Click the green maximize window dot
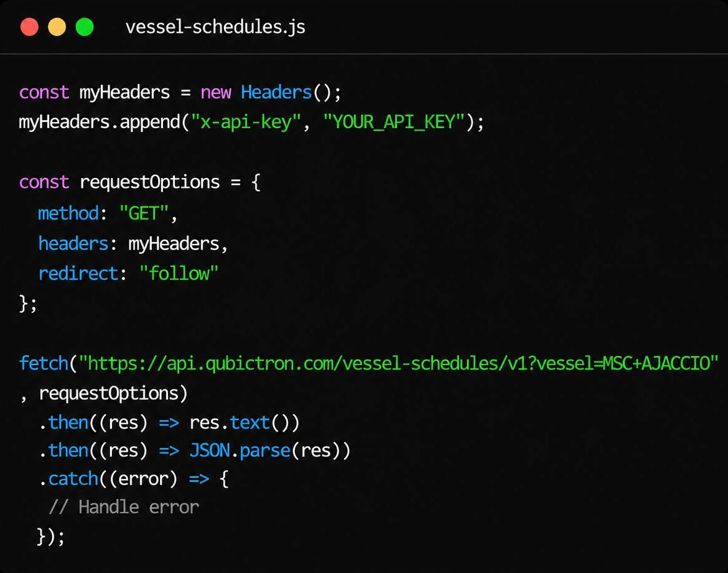The image size is (728, 573). (x=85, y=27)
